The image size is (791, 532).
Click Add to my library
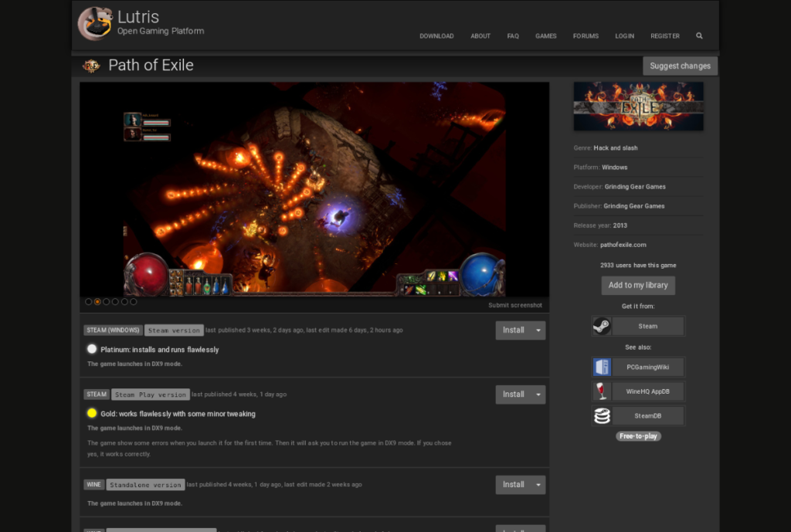pyautogui.click(x=638, y=285)
